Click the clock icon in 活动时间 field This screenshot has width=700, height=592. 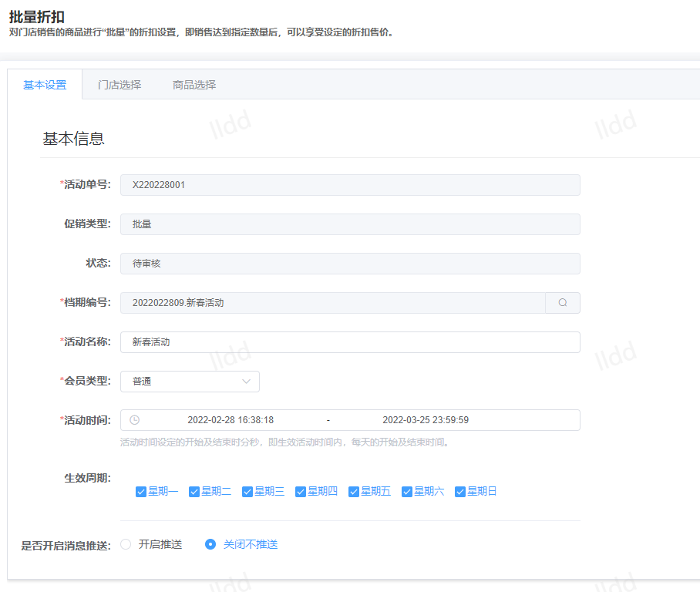pyautogui.click(x=134, y=420)
